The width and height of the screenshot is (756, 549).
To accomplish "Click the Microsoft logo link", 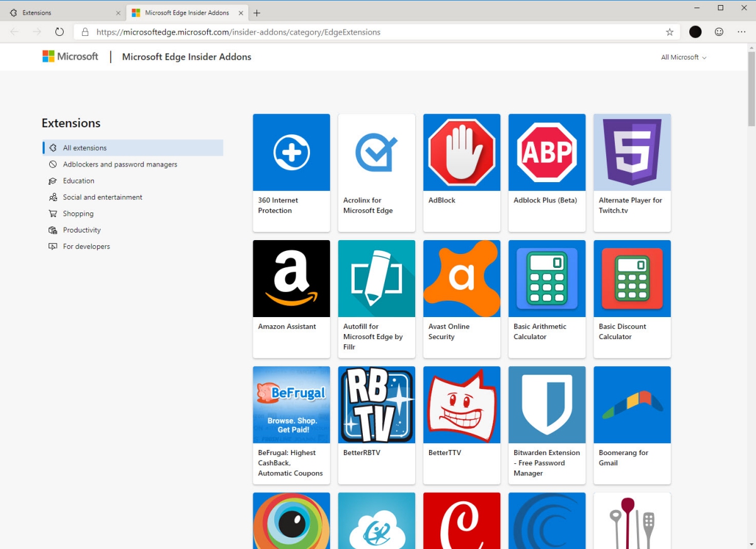I will [x=71, y=57].
